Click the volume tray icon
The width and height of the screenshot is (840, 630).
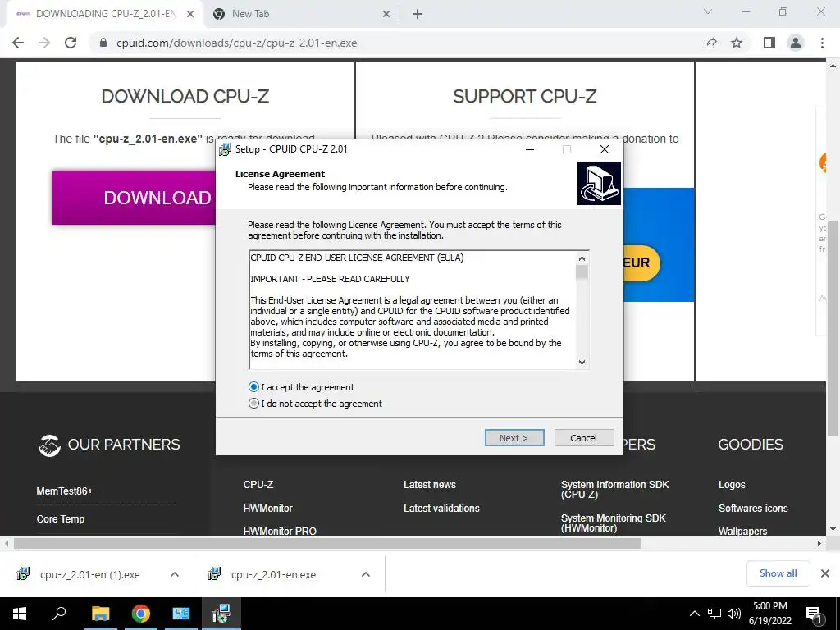click(x=734, y=614)
